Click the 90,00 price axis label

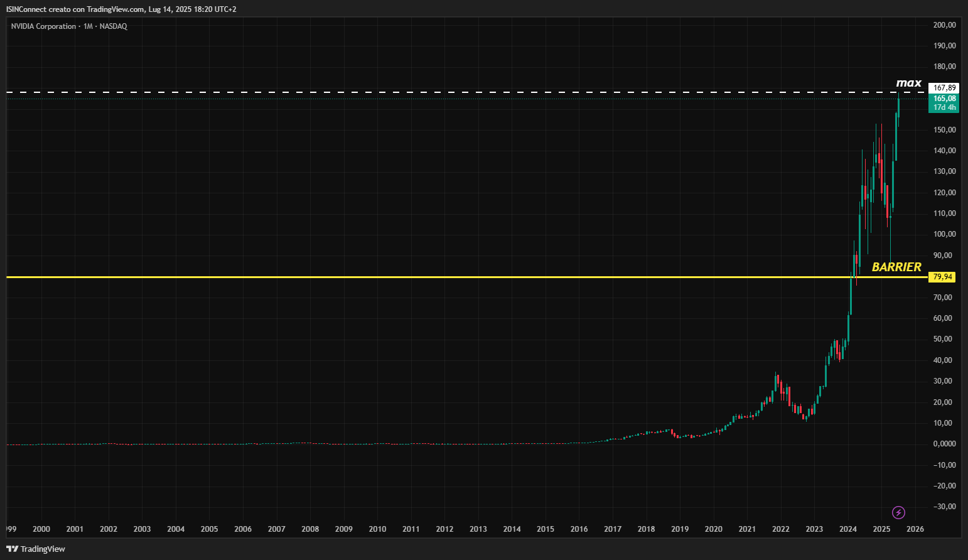(x=943, y=256)
